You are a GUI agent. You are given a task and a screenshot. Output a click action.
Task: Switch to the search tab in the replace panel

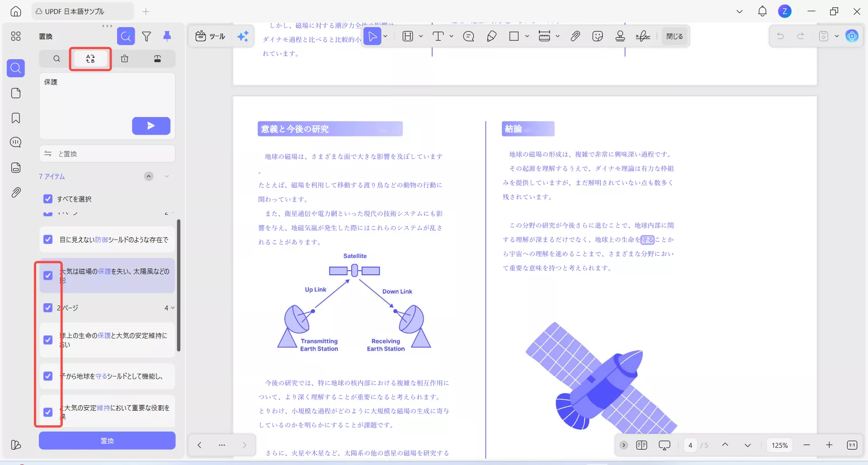pyautogui.click(x=56, y=59)
